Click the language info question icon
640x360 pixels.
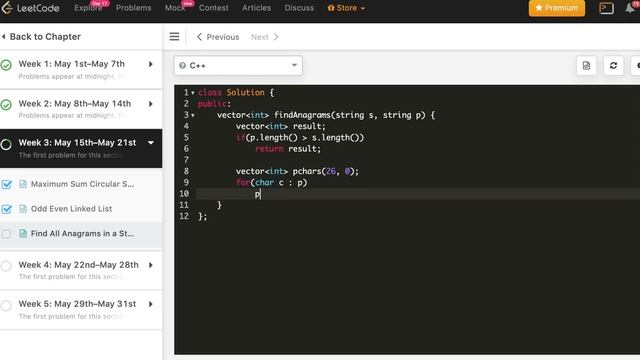[x=182, y=65]
